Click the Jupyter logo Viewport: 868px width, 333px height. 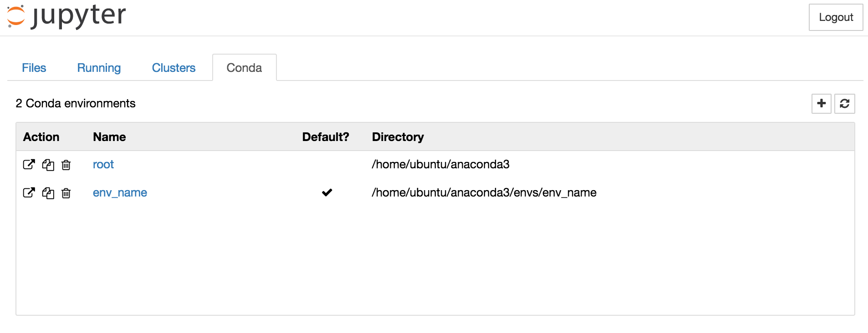pos(66,16)
